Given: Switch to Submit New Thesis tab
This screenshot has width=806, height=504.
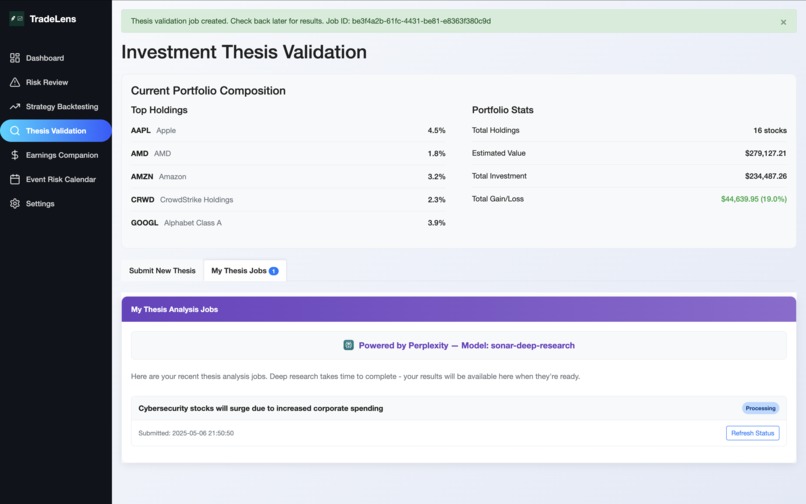Looking at the screenshot, I should coord(162,271).
